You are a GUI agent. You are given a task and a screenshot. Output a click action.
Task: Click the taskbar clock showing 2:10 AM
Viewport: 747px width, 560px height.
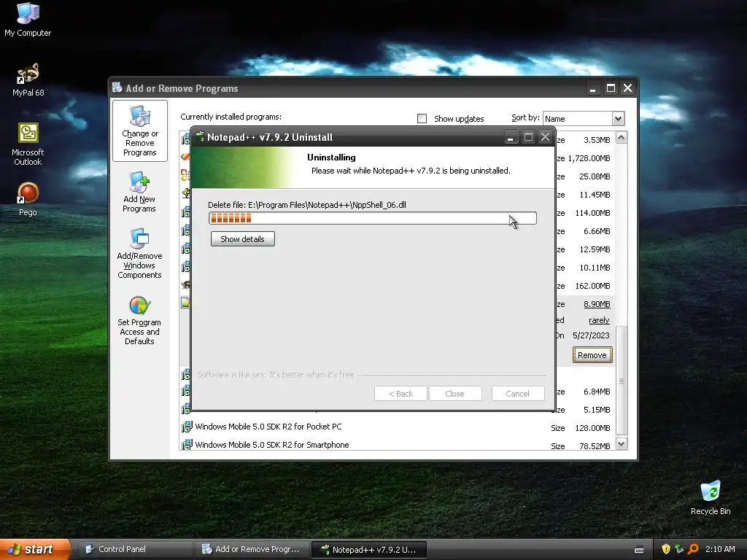click(x=720, y=549)
